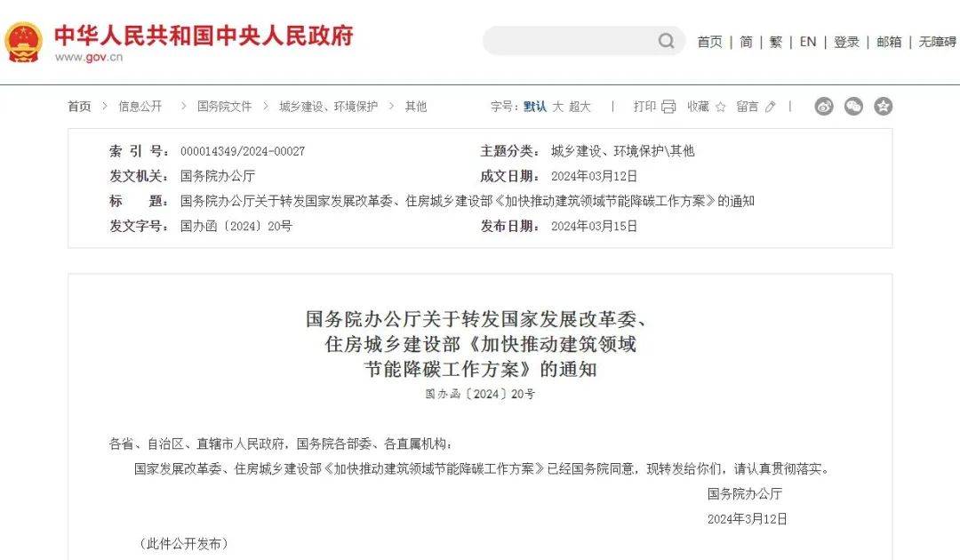The width and height of the screenshot is (960, 560).
Task: Share via the QZone star icon
Action: [x=883, y=107]
